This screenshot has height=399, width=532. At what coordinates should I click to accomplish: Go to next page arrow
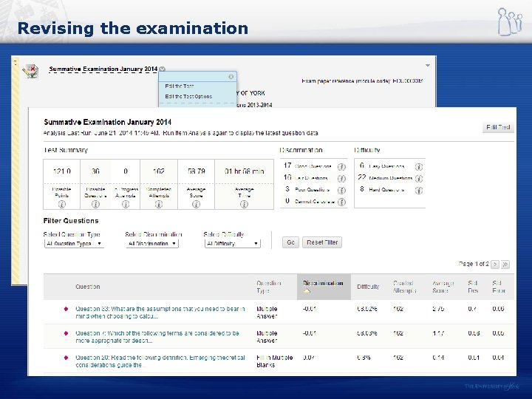click(495, 265)
